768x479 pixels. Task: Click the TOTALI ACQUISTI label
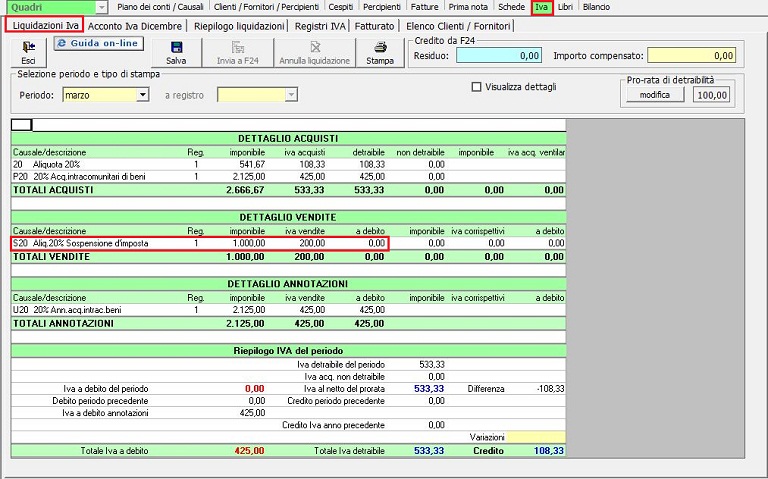coord(53,190)
